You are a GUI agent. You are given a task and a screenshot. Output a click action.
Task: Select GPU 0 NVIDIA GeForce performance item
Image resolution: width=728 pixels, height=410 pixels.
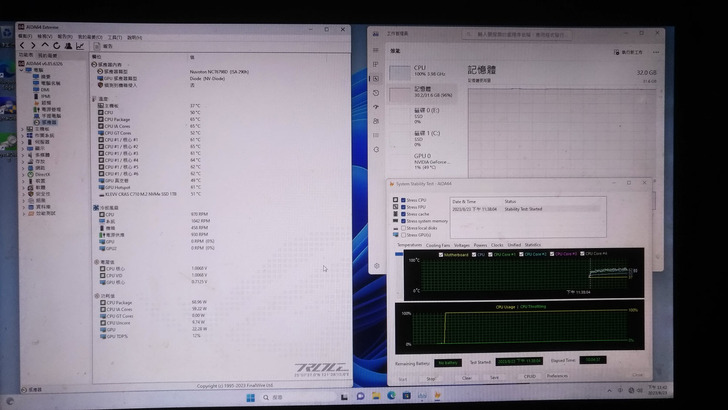click(x=422, y=161)
